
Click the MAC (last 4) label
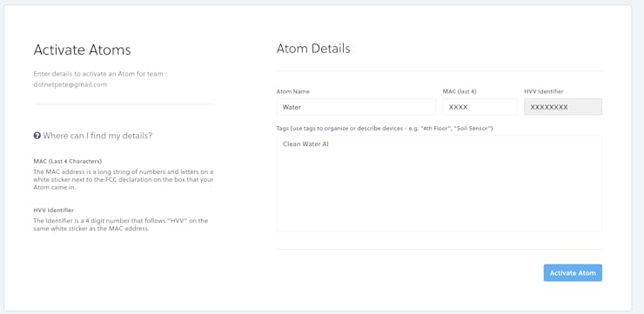460,91
